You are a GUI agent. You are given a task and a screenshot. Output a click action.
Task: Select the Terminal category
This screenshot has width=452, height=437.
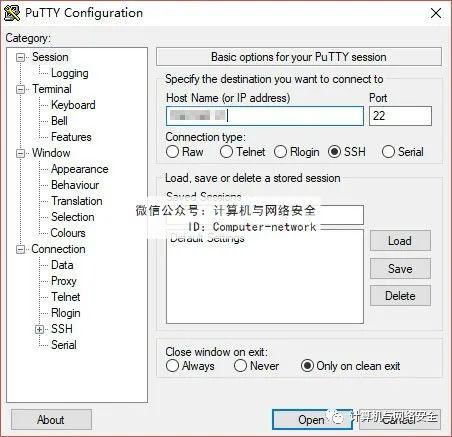[52, 89]
